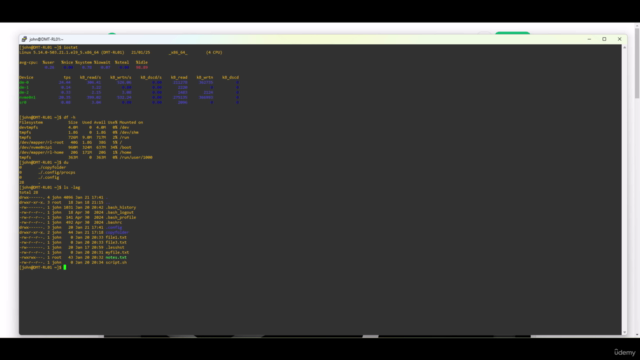
Task: Click the terminal window title text
Action: [x=46, y=39]
